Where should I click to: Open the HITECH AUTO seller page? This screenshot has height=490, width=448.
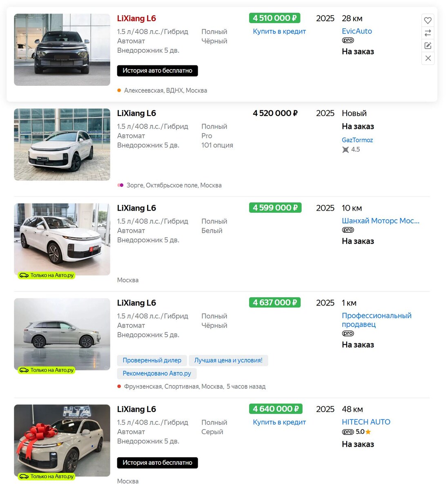point(366,422)
